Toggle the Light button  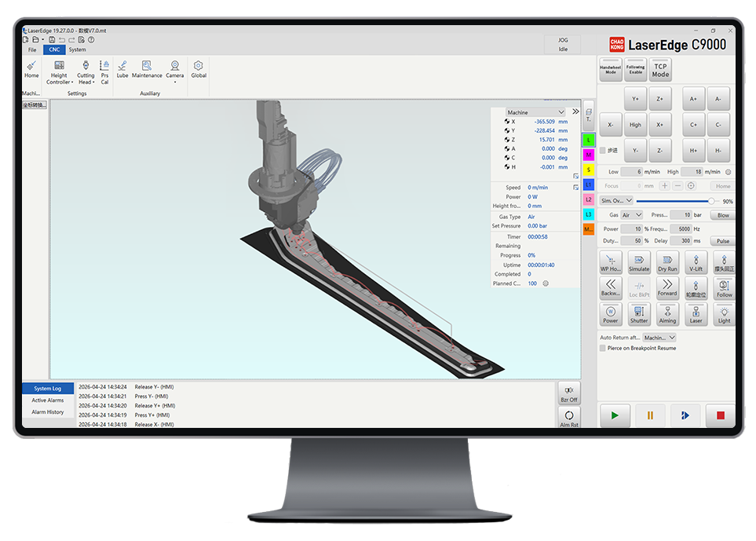pyautogui.click(x=724, y=314)
